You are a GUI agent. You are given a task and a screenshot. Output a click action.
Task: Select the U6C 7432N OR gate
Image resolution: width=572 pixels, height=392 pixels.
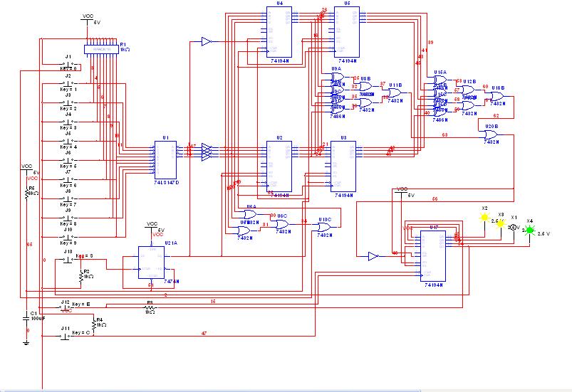coord(282,224)
